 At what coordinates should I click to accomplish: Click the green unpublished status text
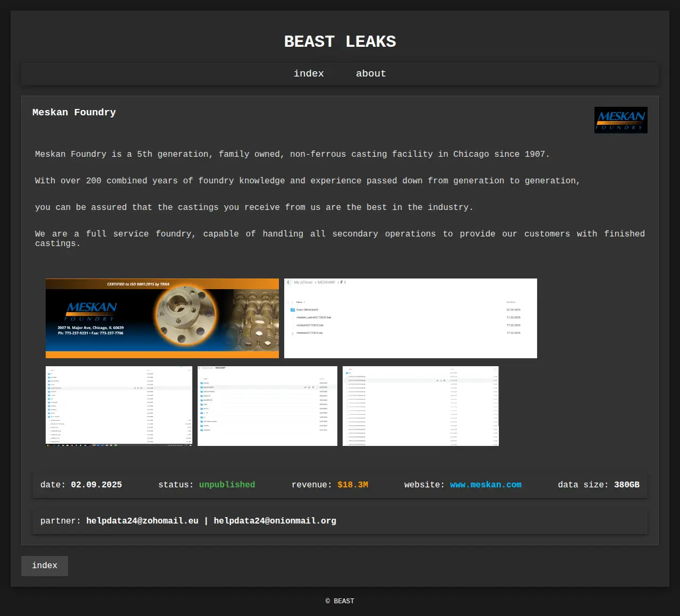tap(227, 485)
